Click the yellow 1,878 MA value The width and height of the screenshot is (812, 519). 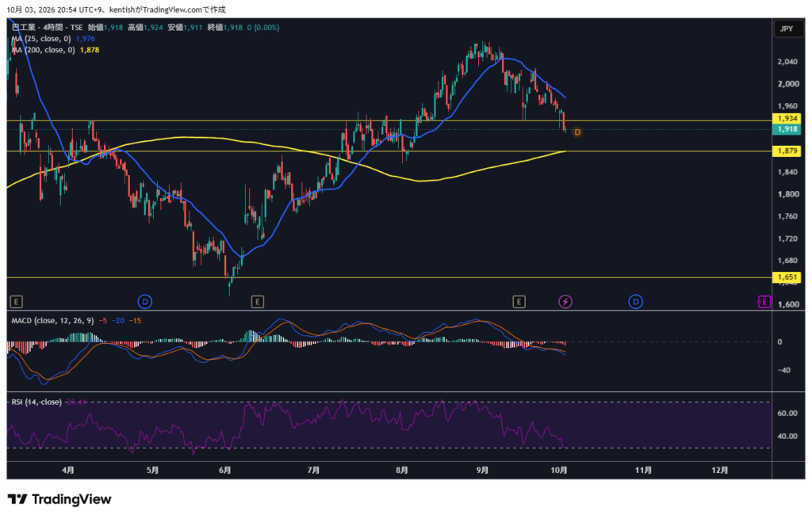coord(90,50)
